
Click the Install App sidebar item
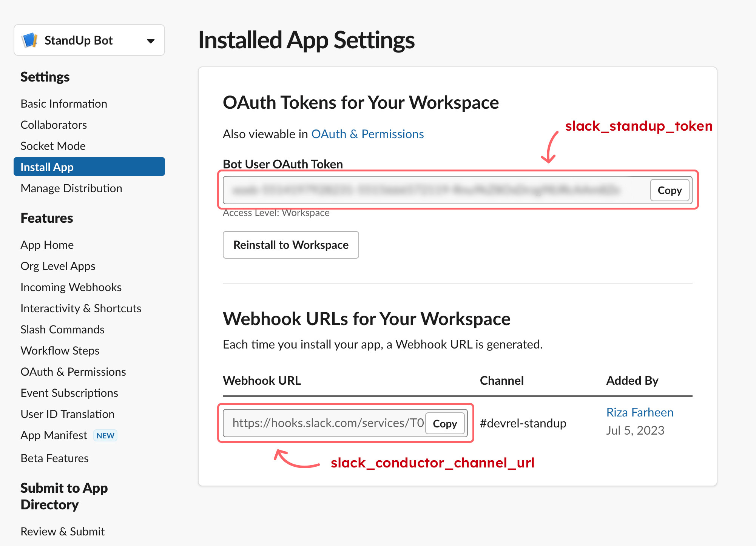point(89,167)
